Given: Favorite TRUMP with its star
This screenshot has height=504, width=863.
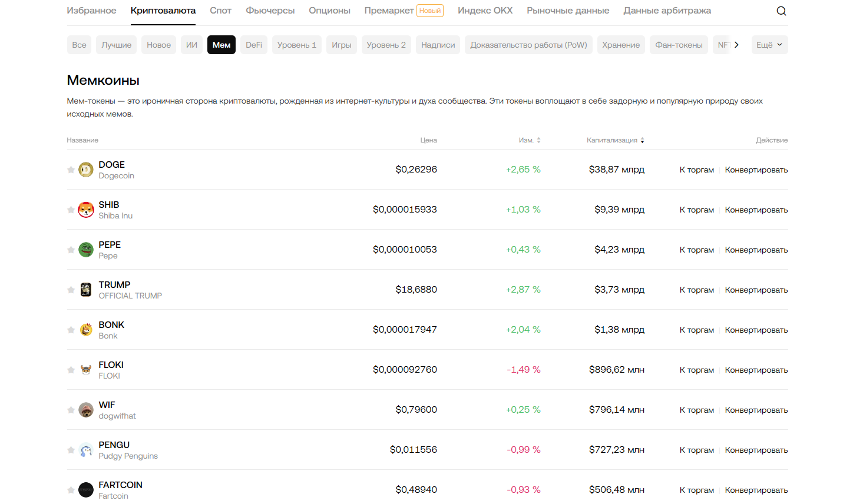Looking at the screenshot, I should coord(71,290).
